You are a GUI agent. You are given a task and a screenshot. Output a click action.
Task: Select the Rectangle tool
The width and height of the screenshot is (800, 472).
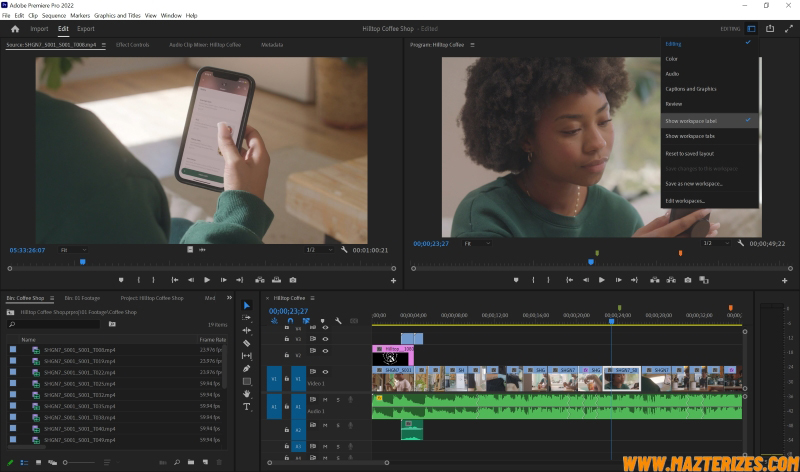(x=247, y=381)
